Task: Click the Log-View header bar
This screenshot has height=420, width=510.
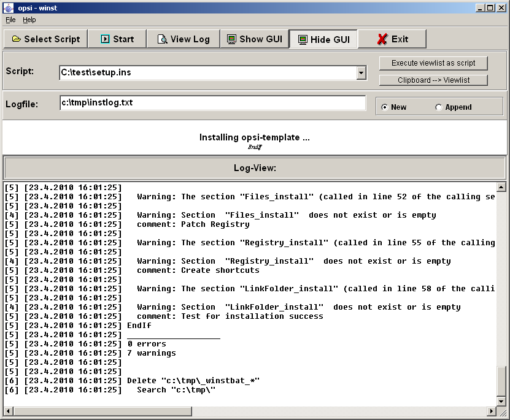Action: tap(255, 168)
